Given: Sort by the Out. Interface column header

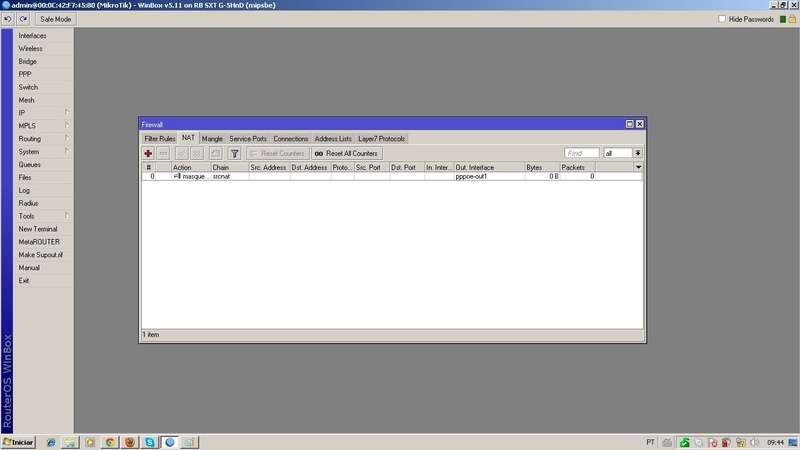Looking at the screenshot, I should (489, 167).
